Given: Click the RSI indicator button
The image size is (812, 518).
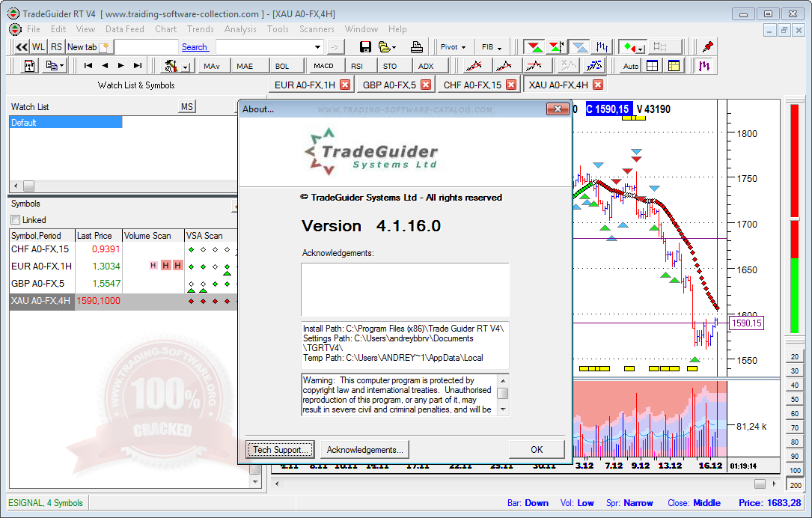Looking at the screenshot, I should [357, 66].
